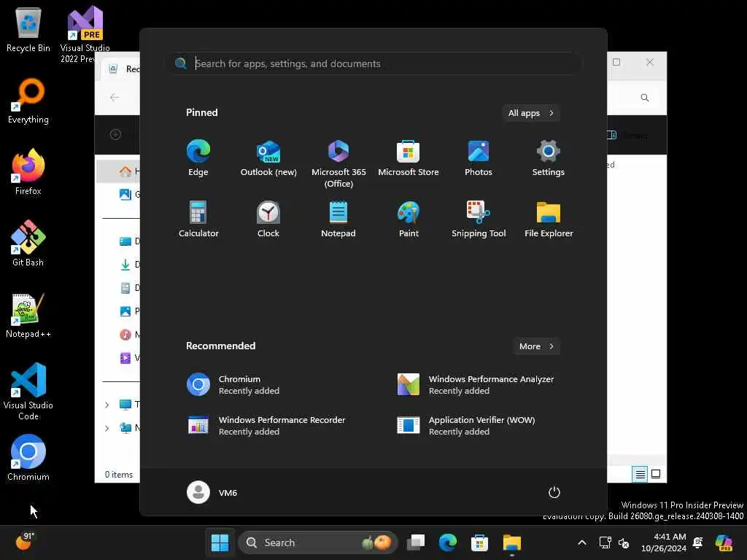Select Chromium desktop shortcut
The width and height of the screenshot is (747, 560).
(28, 458)
